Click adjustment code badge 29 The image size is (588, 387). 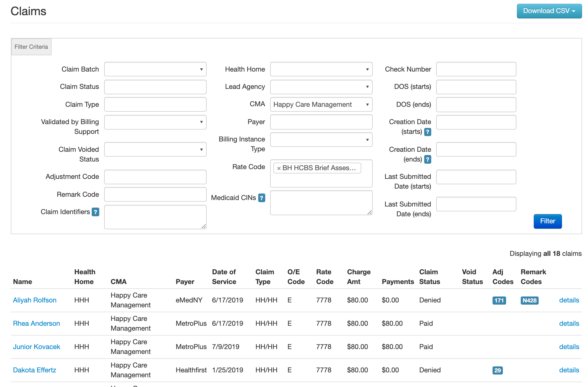497,370
